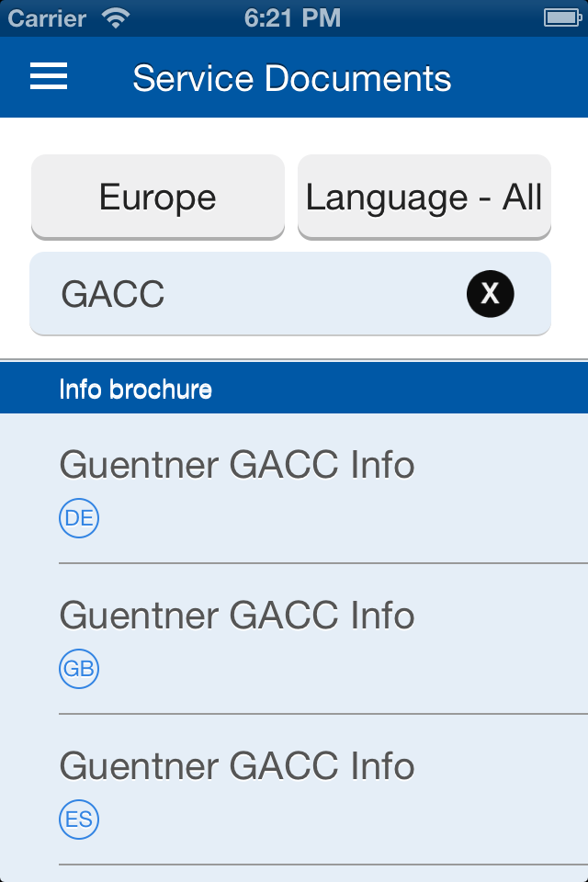Tap the ES language badge
This screenshot has width=588, height=882.
(x=79, y=820)
